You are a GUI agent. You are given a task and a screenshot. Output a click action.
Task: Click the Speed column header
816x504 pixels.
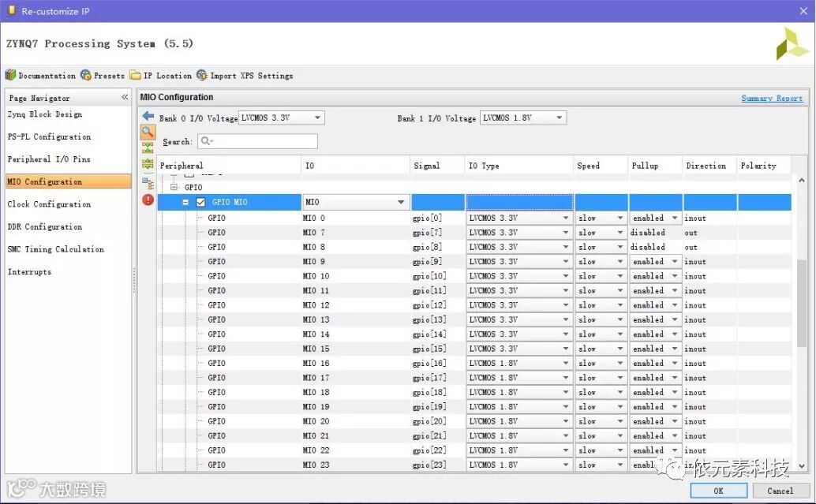click(x=601, y=166)
